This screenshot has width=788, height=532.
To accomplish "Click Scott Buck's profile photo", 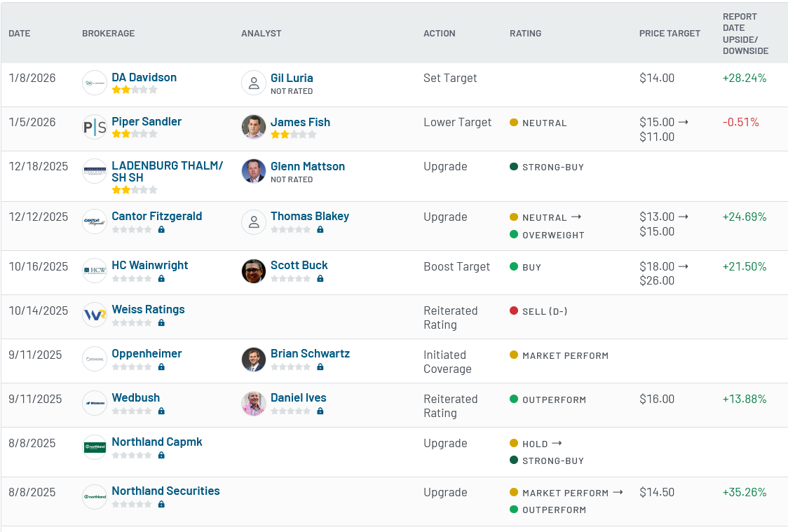I will [x=254, y=271].
